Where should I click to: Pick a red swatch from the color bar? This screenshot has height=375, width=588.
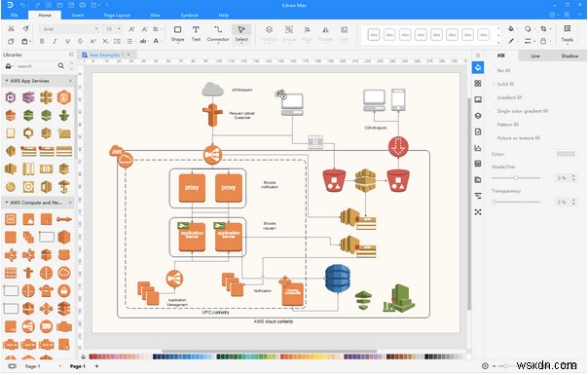pyautogui.click(x=96, y=356)
